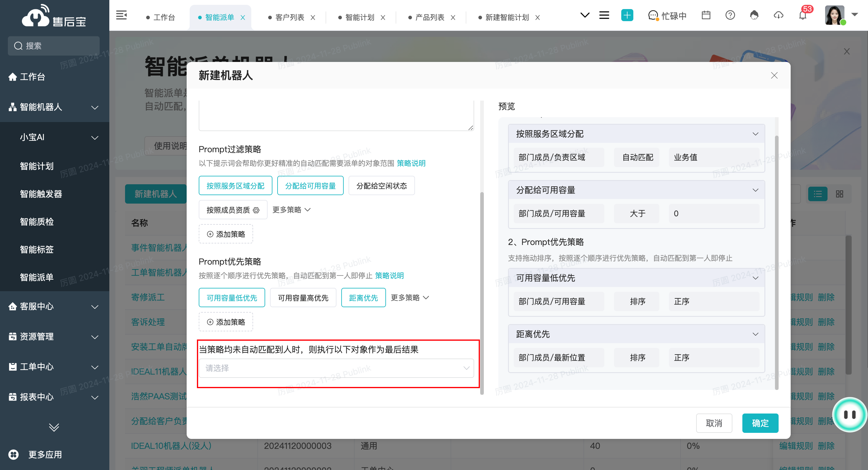Switch to the 工作台 tab
This screenshot has width=868, height=470.
pos(160,18)
